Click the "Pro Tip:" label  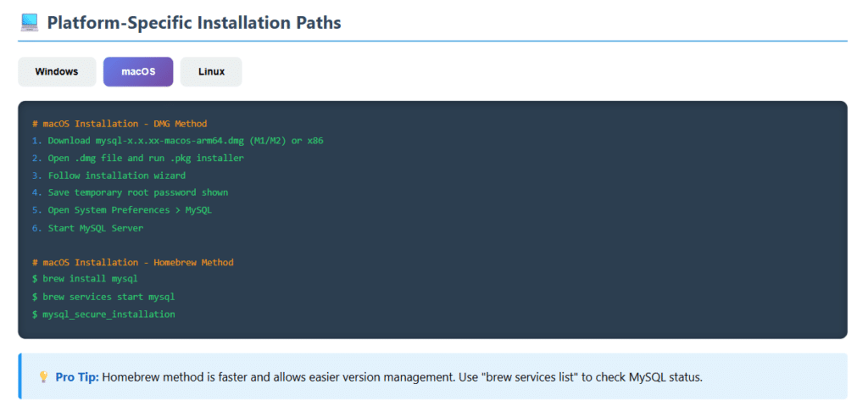(x=77, y=378)
